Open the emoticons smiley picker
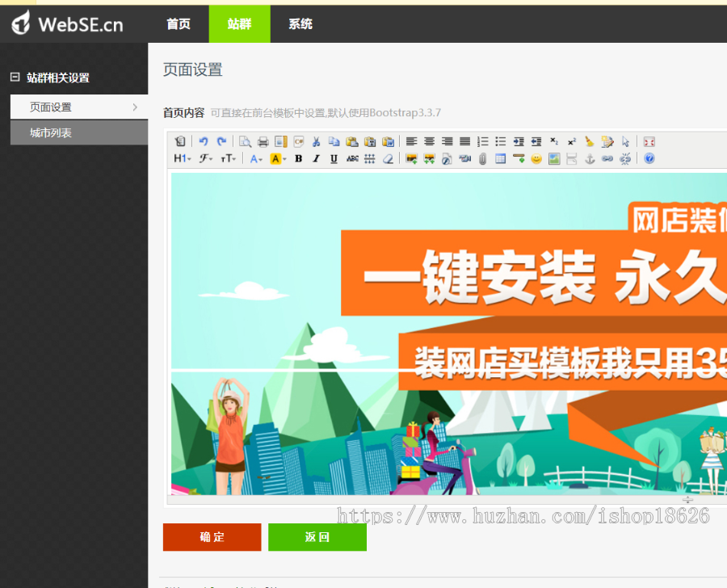 (x=536, y=158)
